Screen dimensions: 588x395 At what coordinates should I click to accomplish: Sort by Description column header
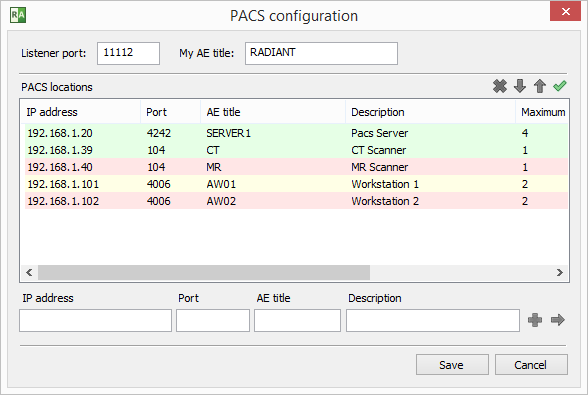coord(430,112)
